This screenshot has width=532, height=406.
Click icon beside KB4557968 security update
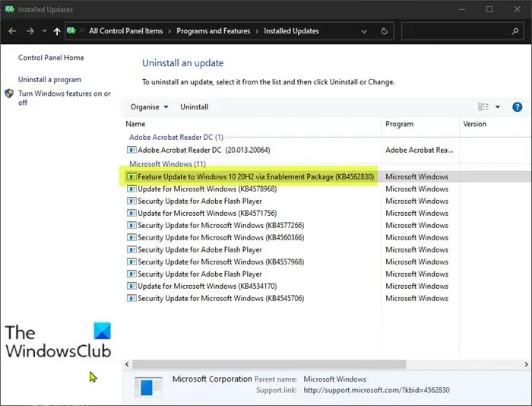[x=131, y=262]
